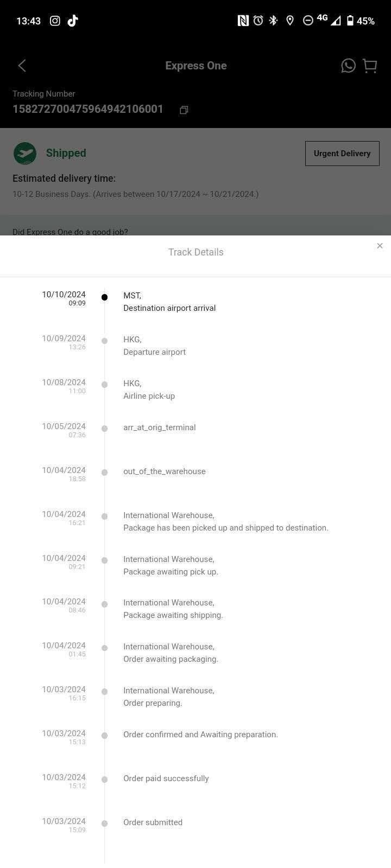Open the shopping cart icon
Viewport: 391px width, 868px height.
(370, 66)
